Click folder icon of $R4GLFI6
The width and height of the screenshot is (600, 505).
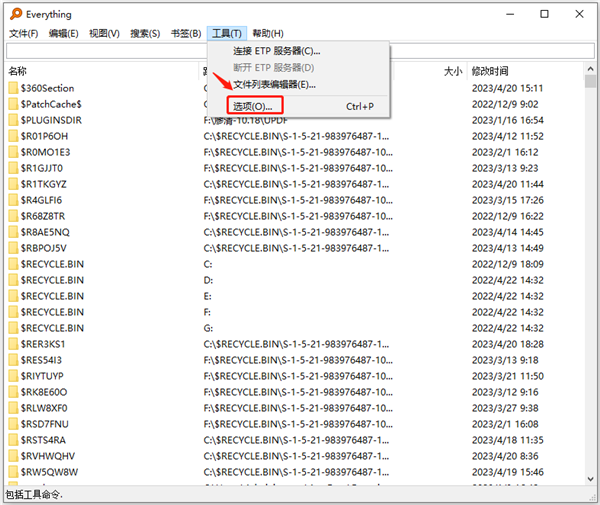click(13, 200)
